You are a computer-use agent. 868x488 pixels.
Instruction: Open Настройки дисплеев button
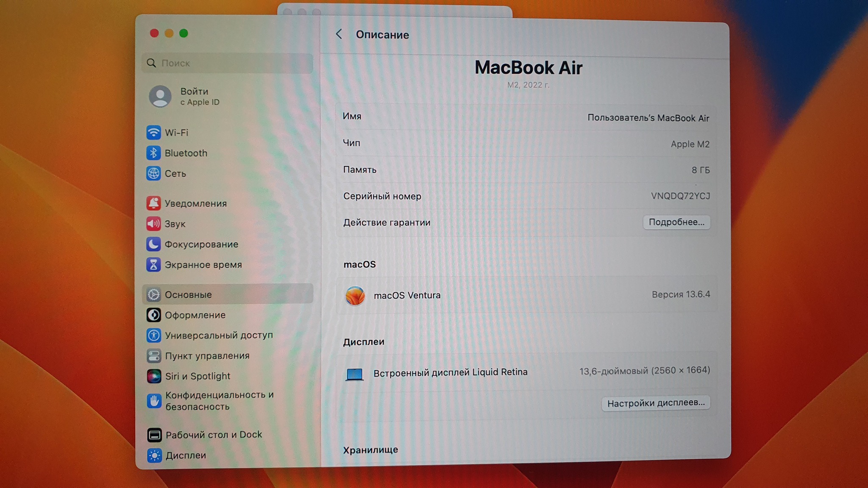[x=655, y=403]
